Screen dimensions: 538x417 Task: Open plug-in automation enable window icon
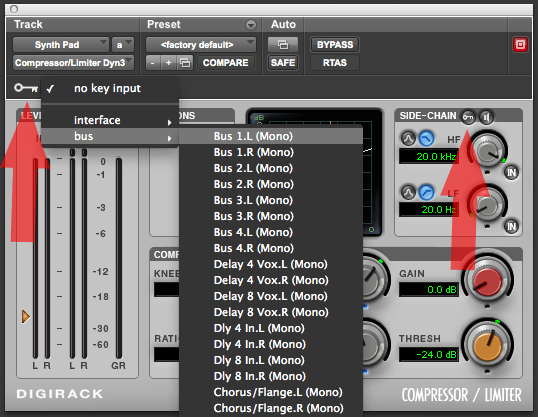283,45
